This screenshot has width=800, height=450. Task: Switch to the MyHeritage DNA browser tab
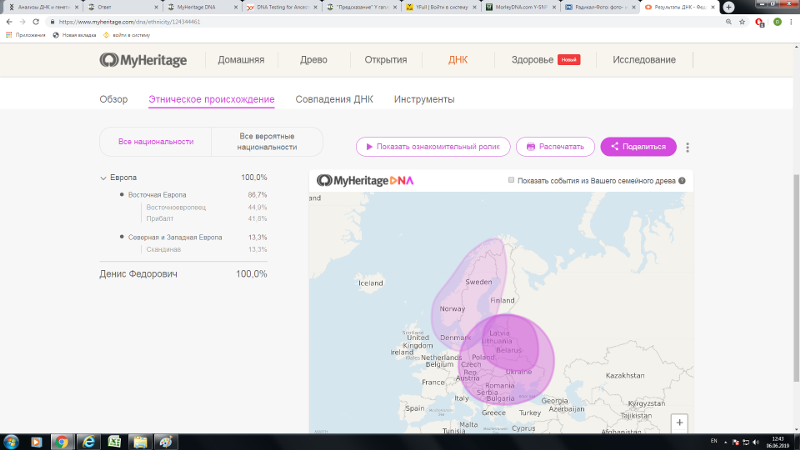tap(202, 7)
